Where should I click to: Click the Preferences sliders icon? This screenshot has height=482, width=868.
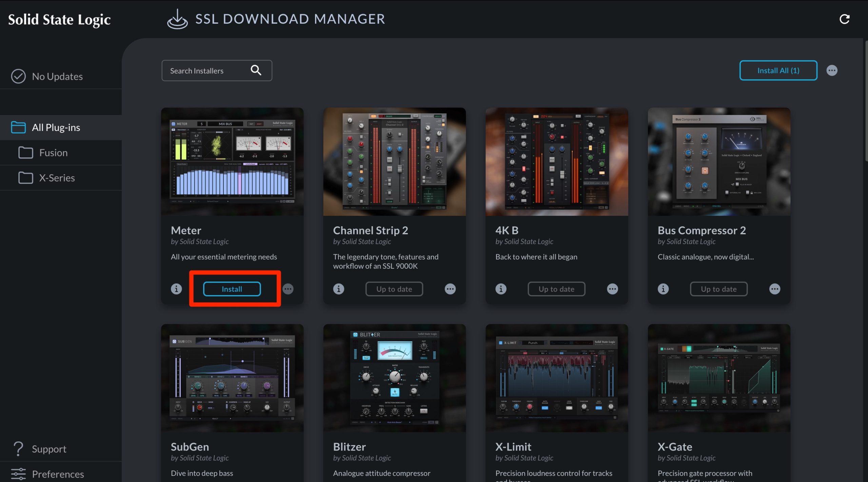point(18,474)
